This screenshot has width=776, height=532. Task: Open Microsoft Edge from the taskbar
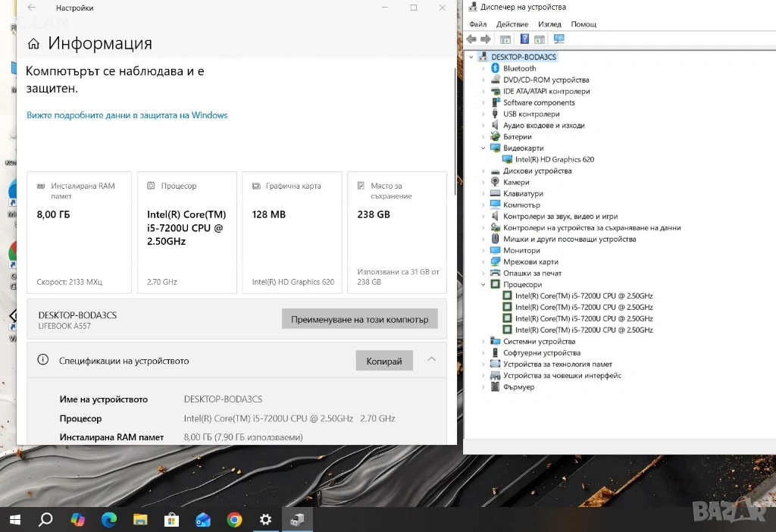tap(109, 520)
